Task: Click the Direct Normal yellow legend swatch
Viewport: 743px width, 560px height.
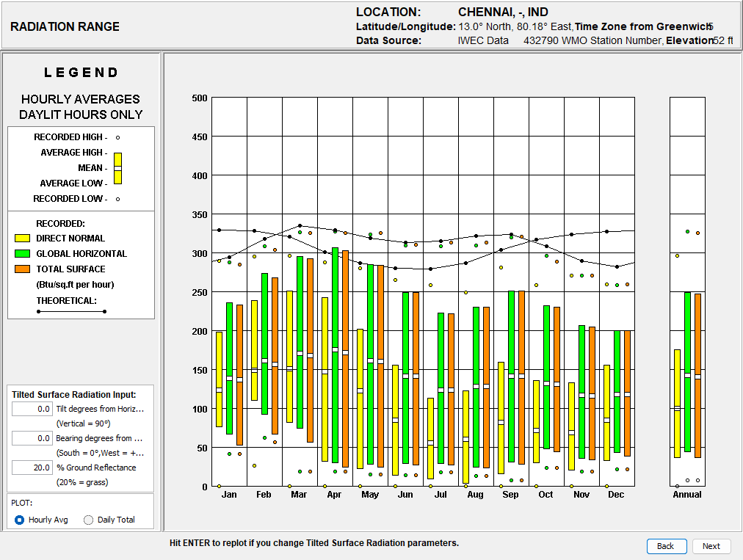Action: (22, 239)
